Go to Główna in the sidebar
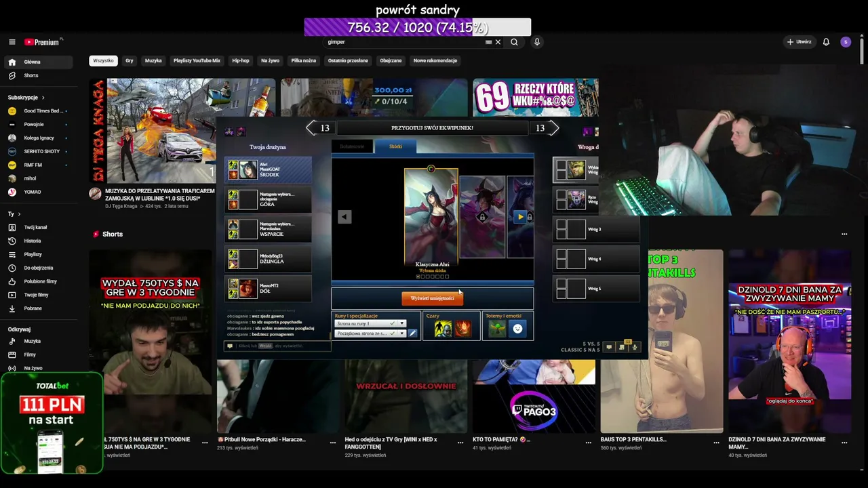The image size is (868, 488). (38, 62)
